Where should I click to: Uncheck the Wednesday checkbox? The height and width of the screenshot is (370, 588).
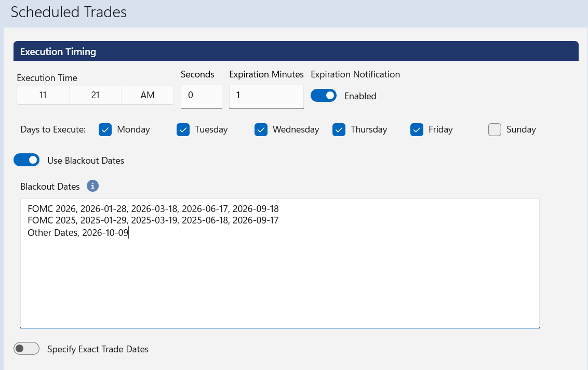261,130
